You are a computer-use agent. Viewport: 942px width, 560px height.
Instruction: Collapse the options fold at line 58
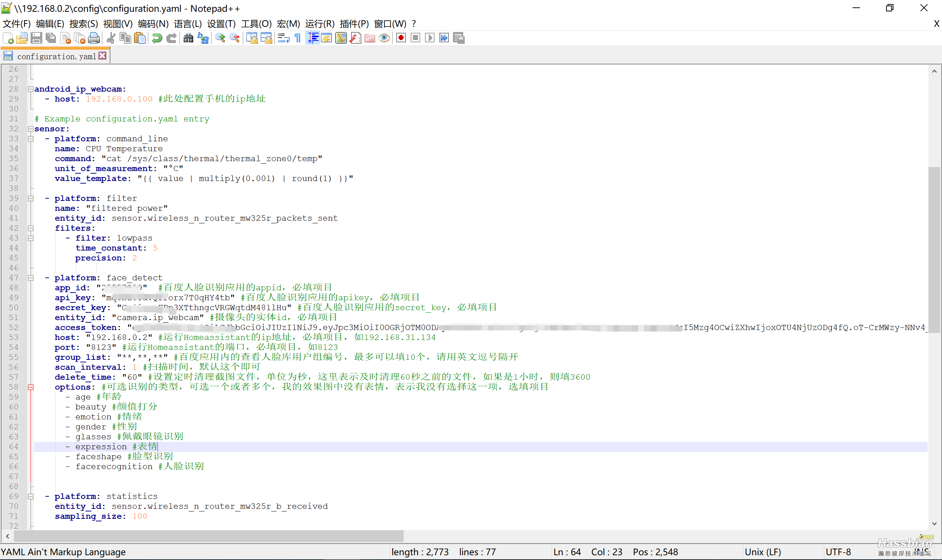click(x=31, y=387)
